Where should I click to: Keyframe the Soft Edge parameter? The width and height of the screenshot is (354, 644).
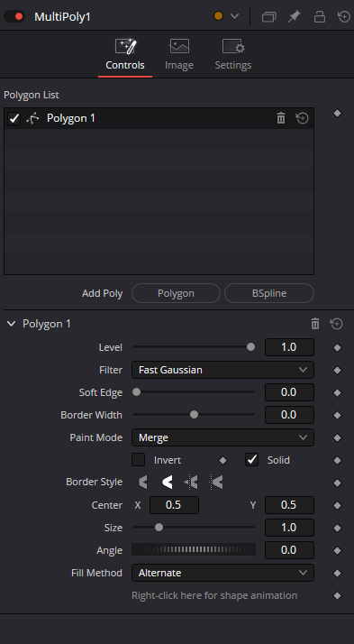[x=337, y=393]
